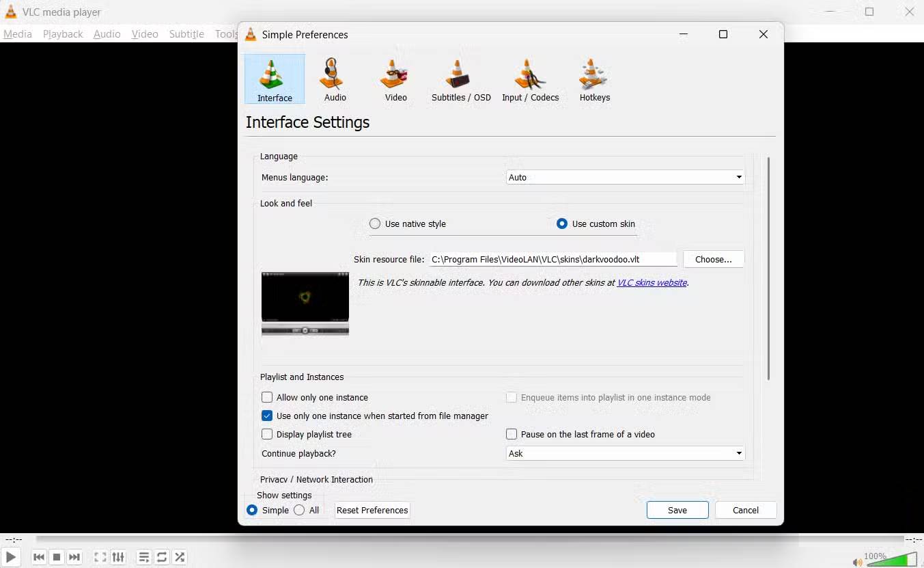
Task: Open the Continue playback dropdown
Action: pyautogui.click(x=624, y=453)
